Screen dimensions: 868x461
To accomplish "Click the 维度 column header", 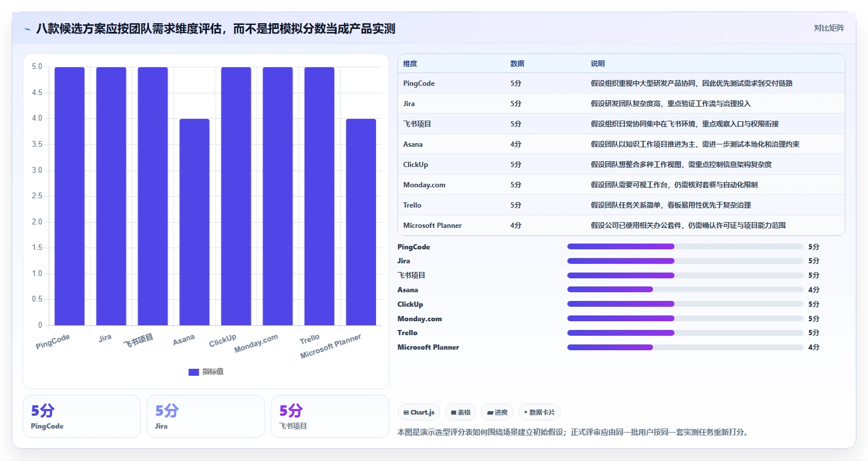I will click(410, 63).
